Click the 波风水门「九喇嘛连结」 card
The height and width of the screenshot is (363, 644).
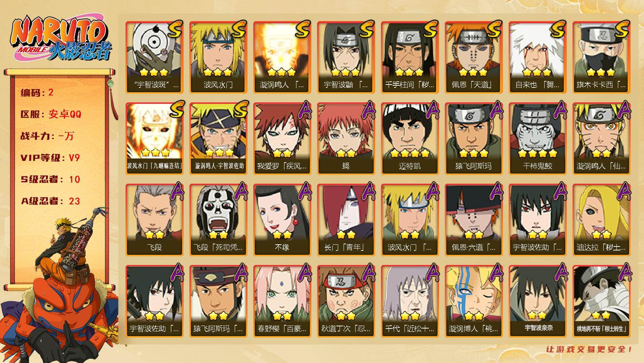coord(154,138)
